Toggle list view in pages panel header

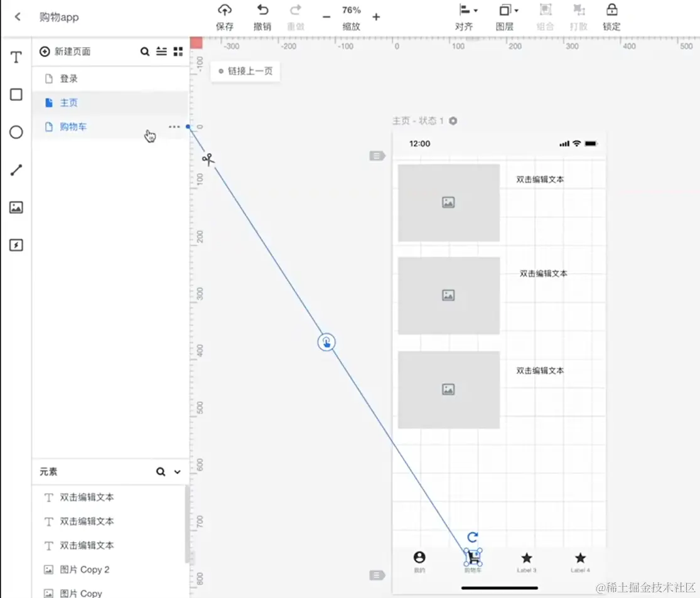tap(161, 51)
